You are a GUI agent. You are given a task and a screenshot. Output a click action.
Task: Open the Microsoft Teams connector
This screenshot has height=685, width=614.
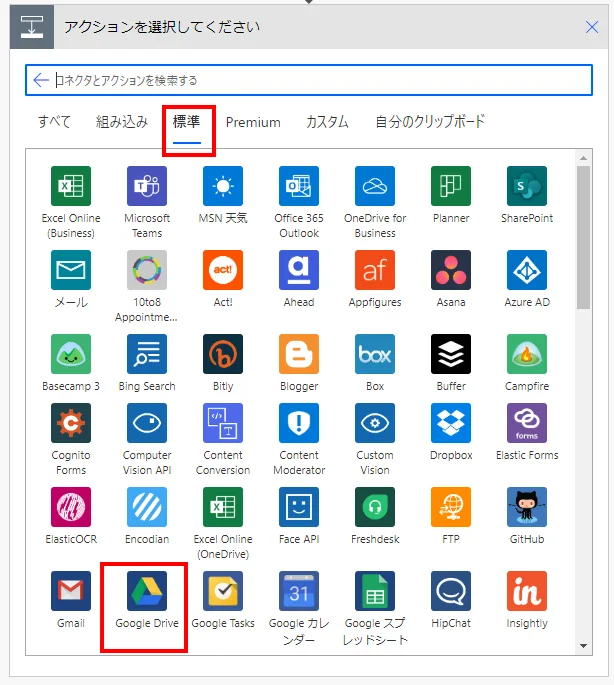click(x=147, y=186)
